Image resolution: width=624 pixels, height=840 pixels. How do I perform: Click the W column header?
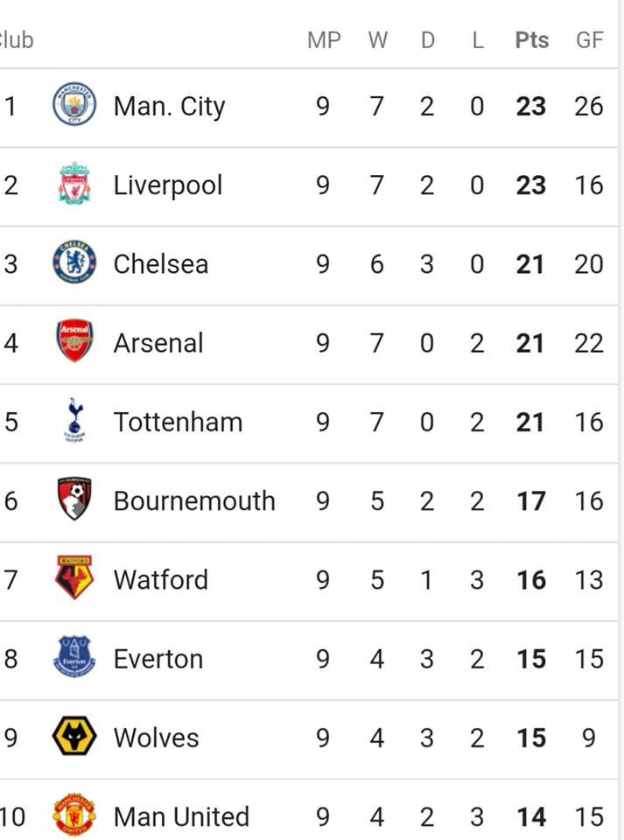[377, 40]
